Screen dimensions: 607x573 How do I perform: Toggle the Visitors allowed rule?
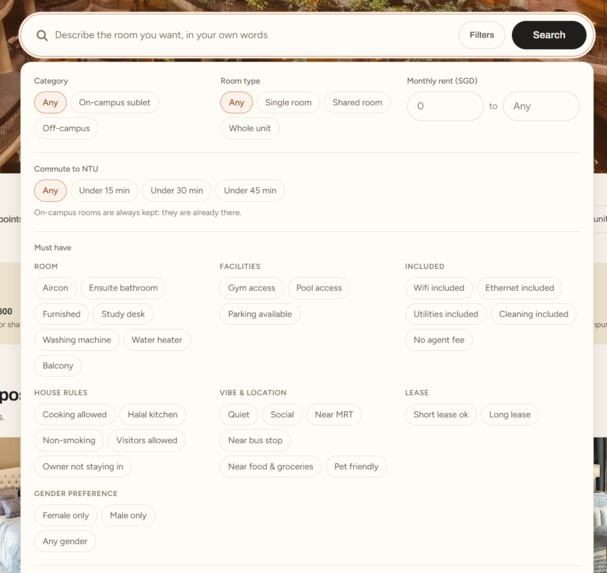(x=147, y=441)
